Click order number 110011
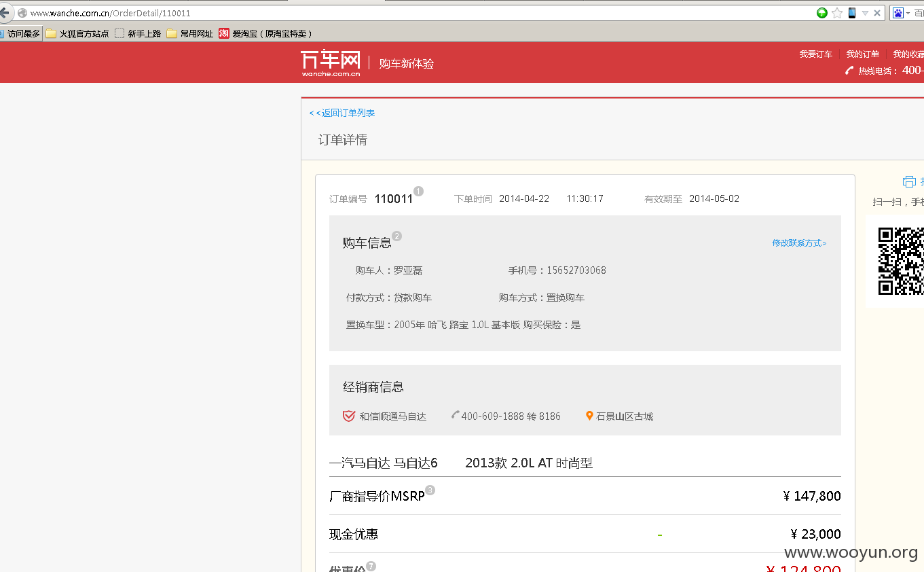Viewport: 924px width, 572px height. (394, 199)
